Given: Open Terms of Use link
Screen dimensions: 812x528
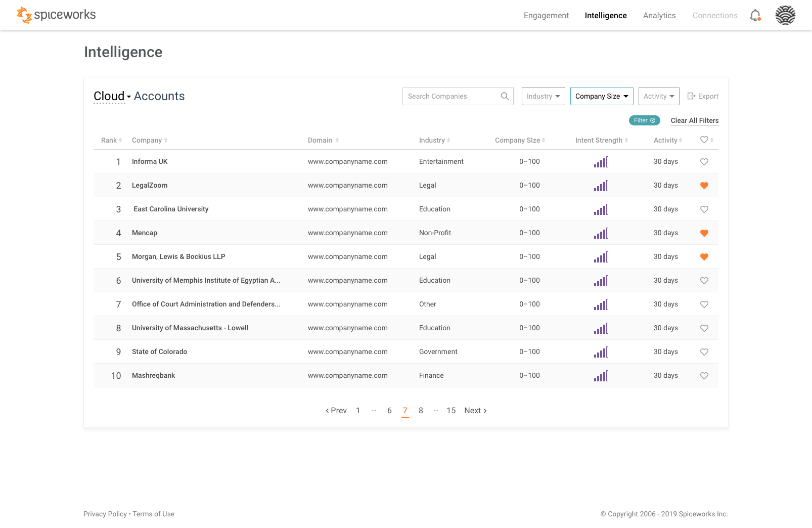Looking at the screenshot, I should [x=154, y=514].
